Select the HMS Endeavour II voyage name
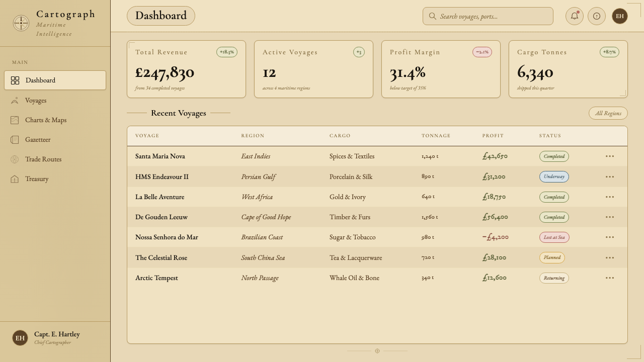 pyautogui.click(x=162, y=177)
